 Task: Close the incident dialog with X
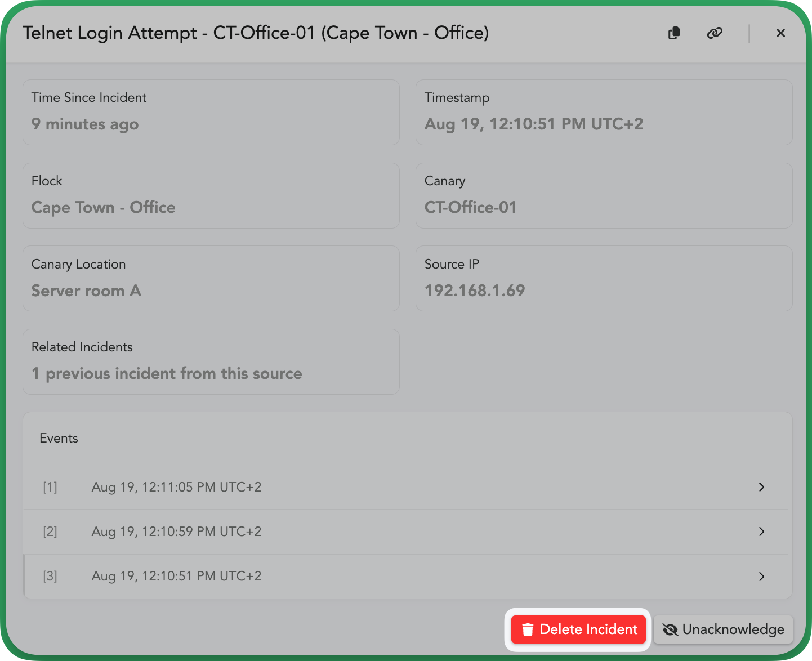coord(780,33)
